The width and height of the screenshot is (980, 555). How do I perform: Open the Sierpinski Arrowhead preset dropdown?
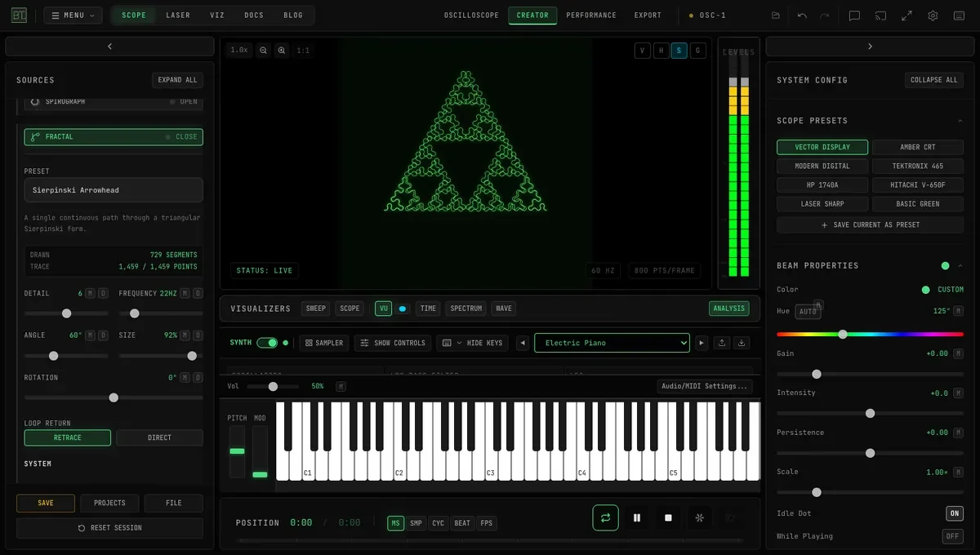[x=114, y=190]
